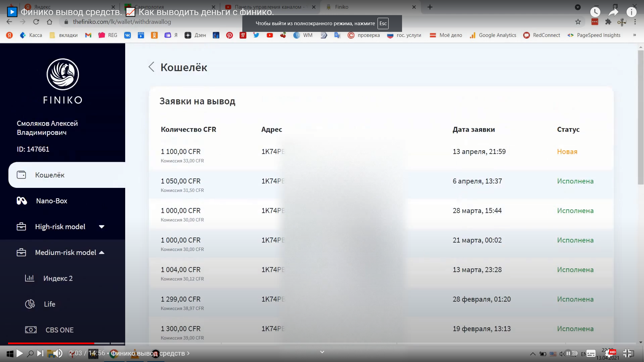644x362 pixels.
Task: Open the Google Analytics bookmark
Action: coord(493,35)
